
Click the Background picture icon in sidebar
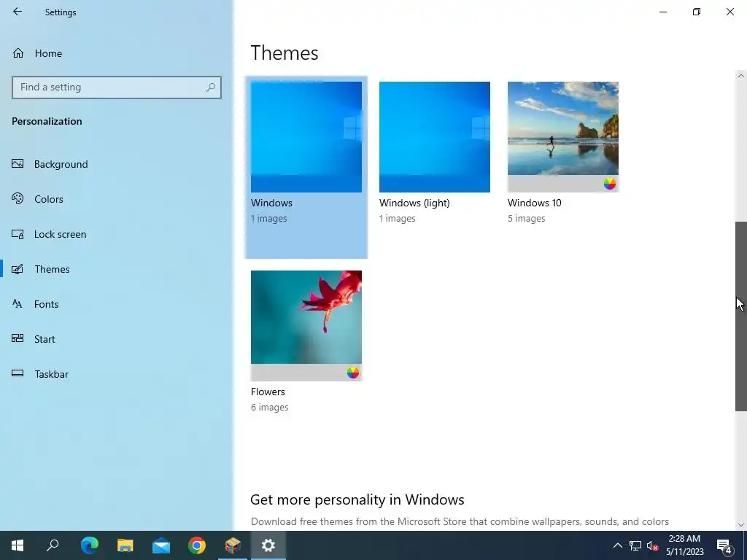tap(18, 164)
